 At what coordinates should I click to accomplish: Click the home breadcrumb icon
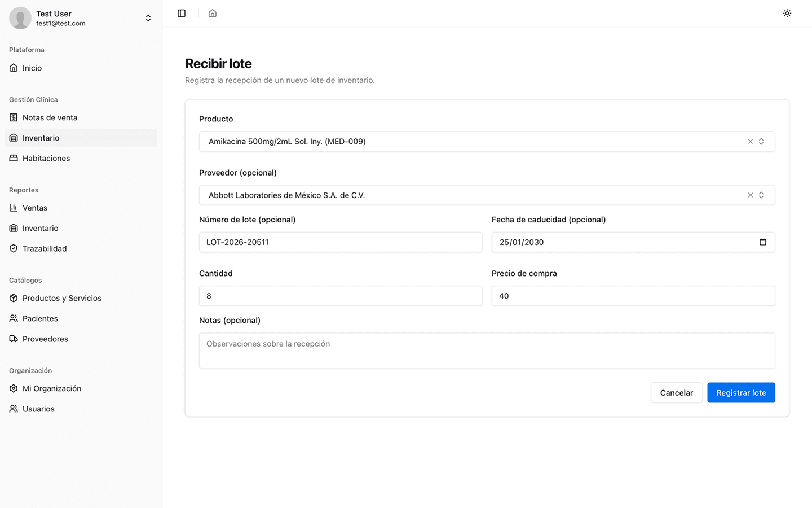[213, 13]
